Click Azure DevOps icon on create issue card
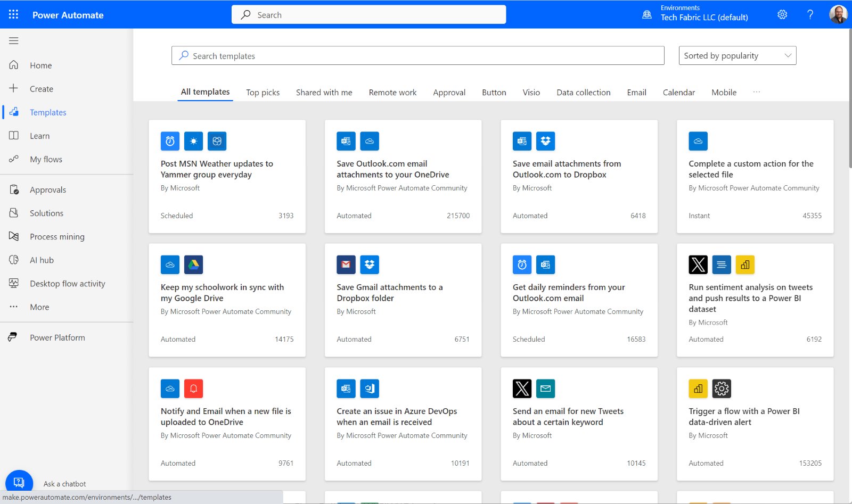The height and width of the screenshot is (504, 852). [370, 389]
